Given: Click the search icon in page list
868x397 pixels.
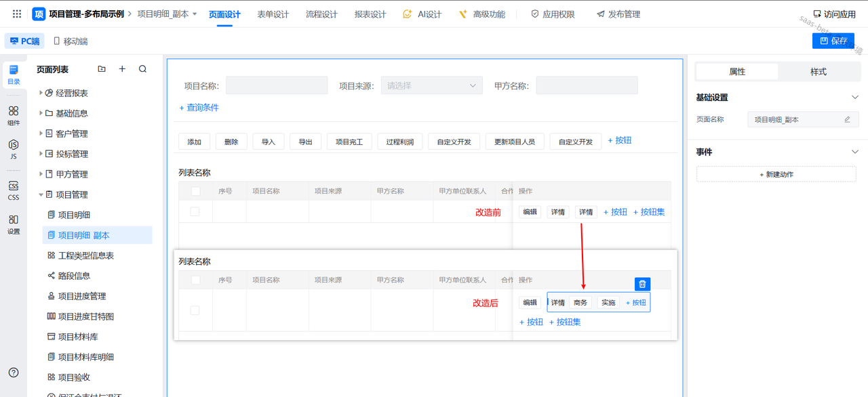Looking at the screenshot, I should pyautogui.click(x=142, y=69).
